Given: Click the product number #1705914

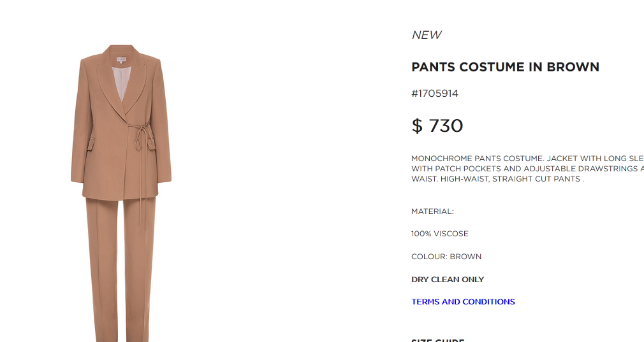Looking at the screenshot, I should (435, 94).
